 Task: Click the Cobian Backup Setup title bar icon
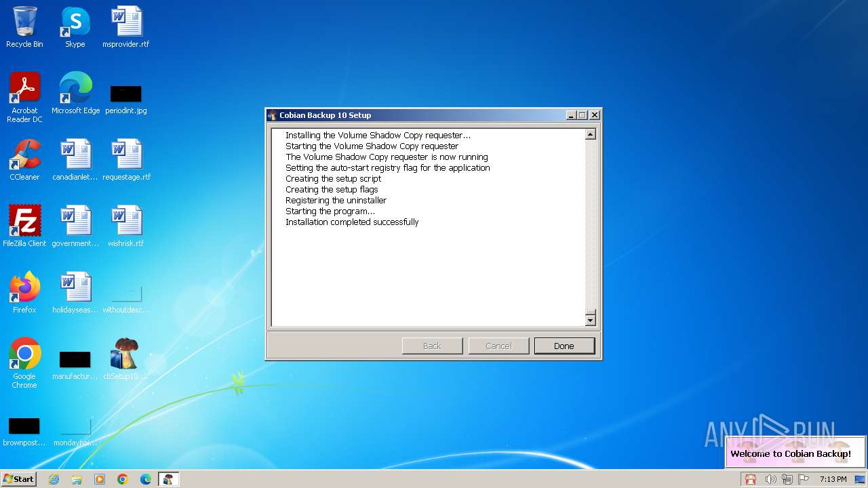273,115
